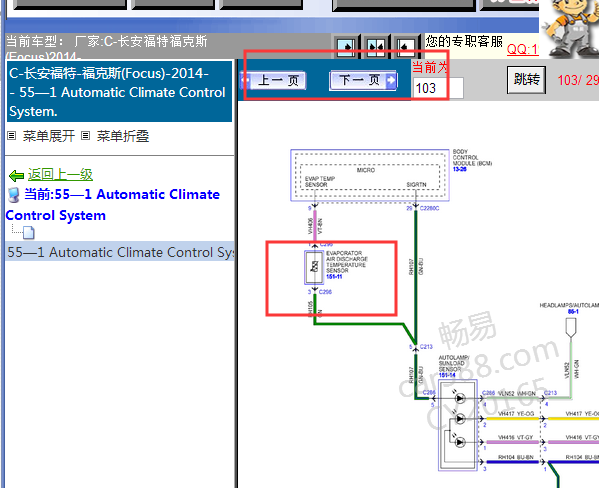The width and height of the screenshot is (599, 488).
Task: Click the page number field showing 103
Action: pyautogui.click(x=438, y=88)
